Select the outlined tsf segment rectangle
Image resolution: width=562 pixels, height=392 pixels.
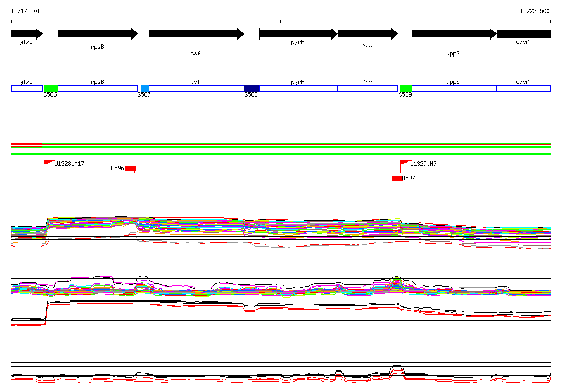[196, 88]
